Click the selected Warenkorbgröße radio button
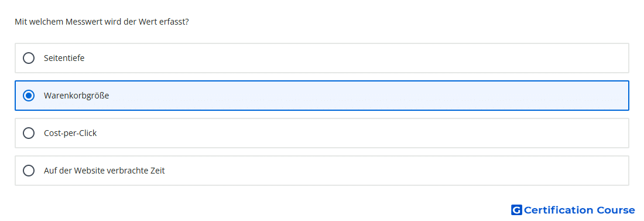 29,96
